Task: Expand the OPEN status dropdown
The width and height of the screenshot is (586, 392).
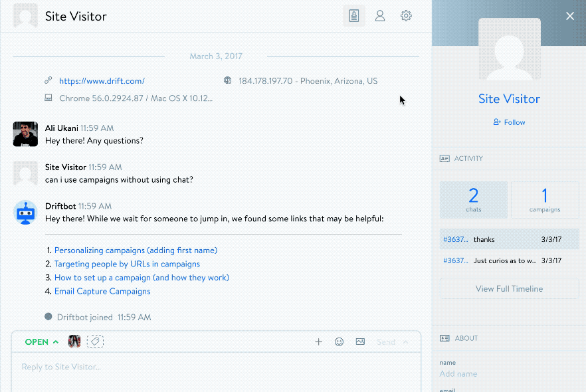Action: click(41, 342)
